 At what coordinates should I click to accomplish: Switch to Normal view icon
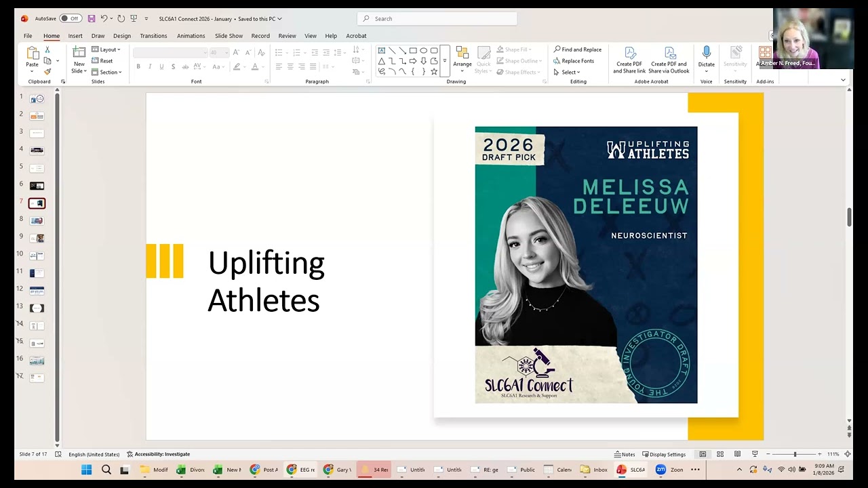pos(703,454)
